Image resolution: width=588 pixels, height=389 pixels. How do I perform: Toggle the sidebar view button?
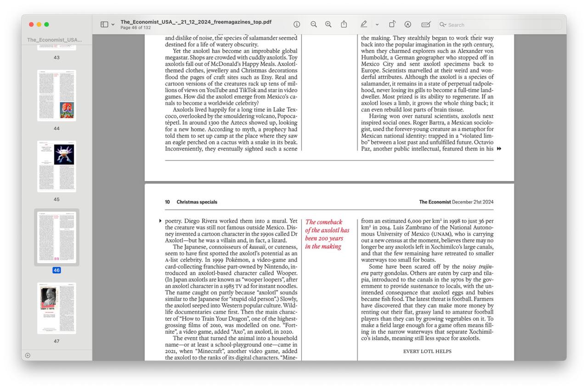(104, 24)
